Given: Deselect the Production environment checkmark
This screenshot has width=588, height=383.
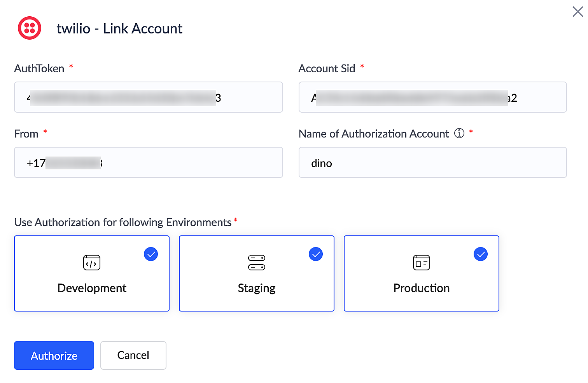Looking at the screenshot, I should click(481, 254).
